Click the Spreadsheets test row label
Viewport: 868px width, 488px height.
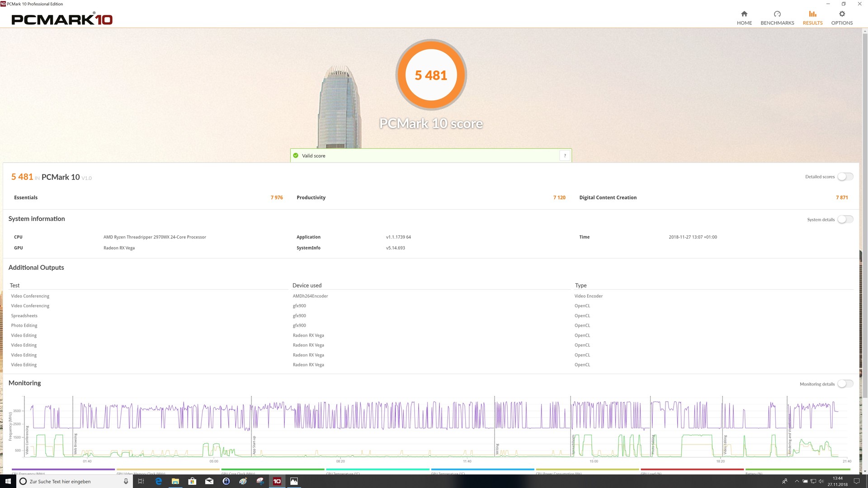(24, 316)
